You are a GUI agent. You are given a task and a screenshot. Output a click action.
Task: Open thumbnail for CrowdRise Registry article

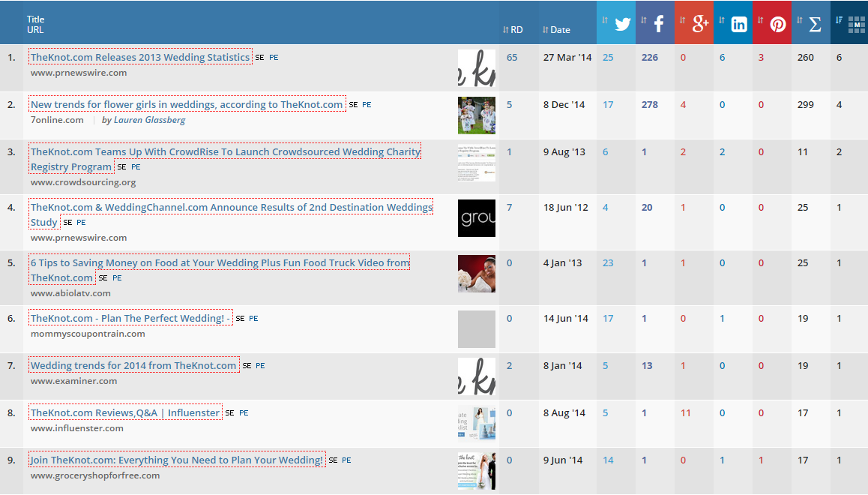coord(477,163)
